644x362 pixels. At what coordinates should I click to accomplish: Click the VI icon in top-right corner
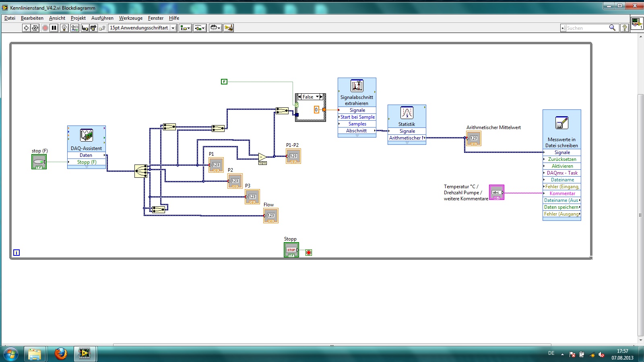point(636,23)
